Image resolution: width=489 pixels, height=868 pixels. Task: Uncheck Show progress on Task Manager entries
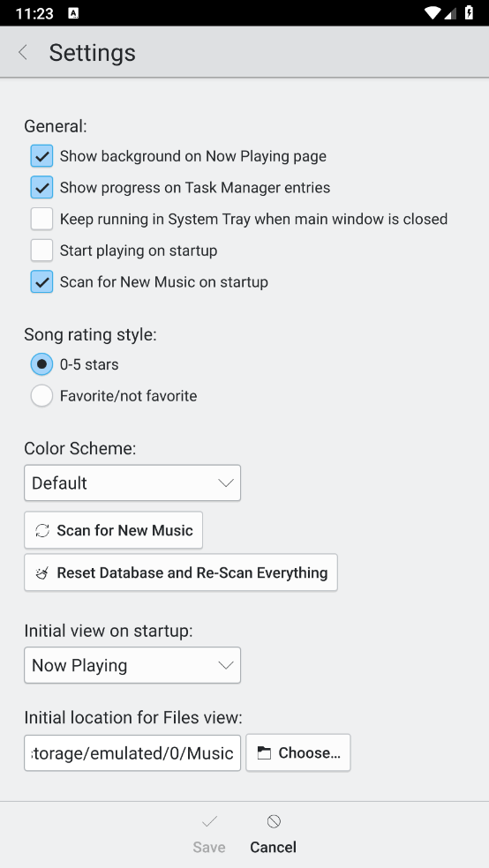point(41,188)
